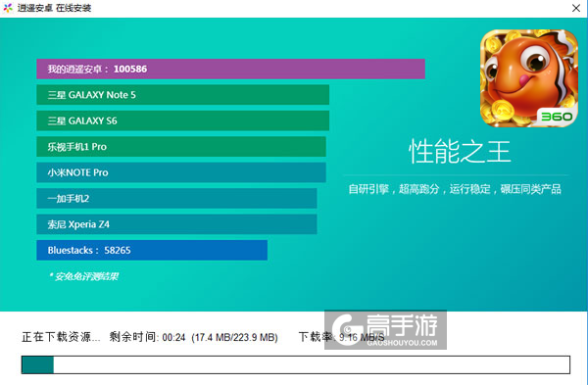This screenshot has width=588, height=385.
Task: Select the 索尼 Xperia Z4 bar
Action: click(x=176, y=224)
